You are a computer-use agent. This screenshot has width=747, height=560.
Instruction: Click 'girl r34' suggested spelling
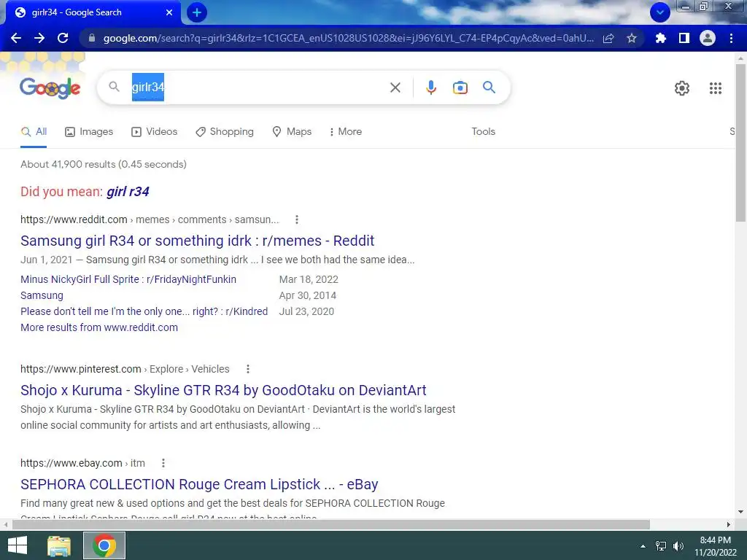click(128, 192)
